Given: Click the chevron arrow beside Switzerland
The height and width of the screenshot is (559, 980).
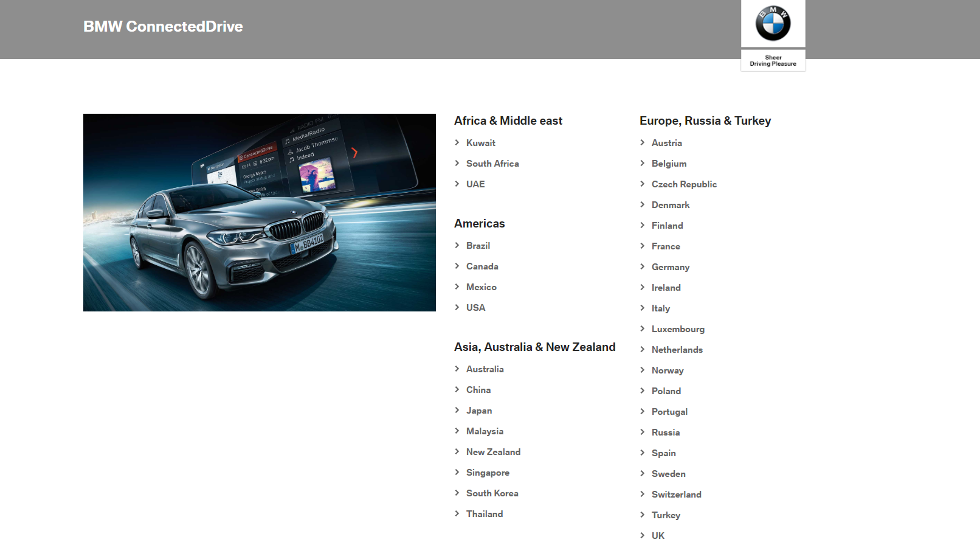Looking at the screenshot, I should 643,494.
